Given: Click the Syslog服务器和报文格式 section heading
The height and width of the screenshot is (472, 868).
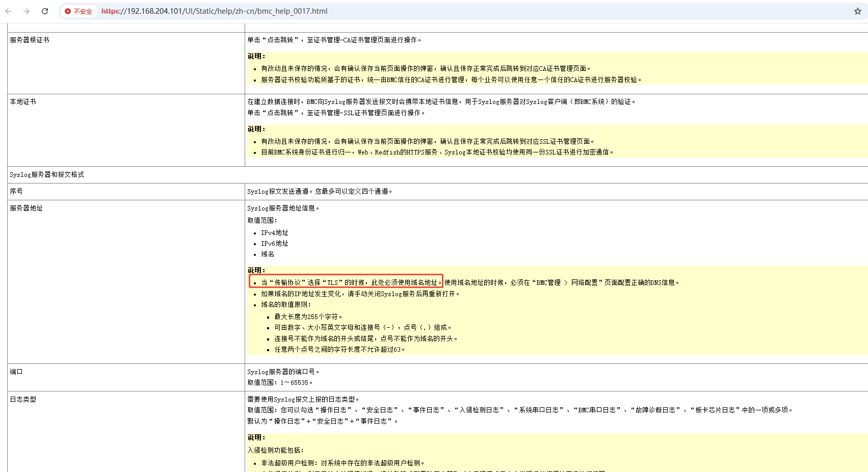Looking at the screenshot, I should 47,174.
